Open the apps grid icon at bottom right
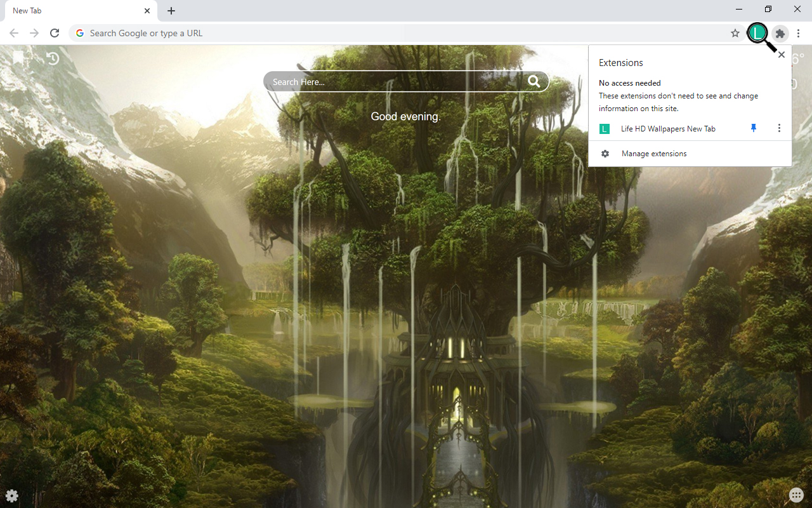Screen dimensions: 812x508 pyautogui.click(x=797, y=495)
